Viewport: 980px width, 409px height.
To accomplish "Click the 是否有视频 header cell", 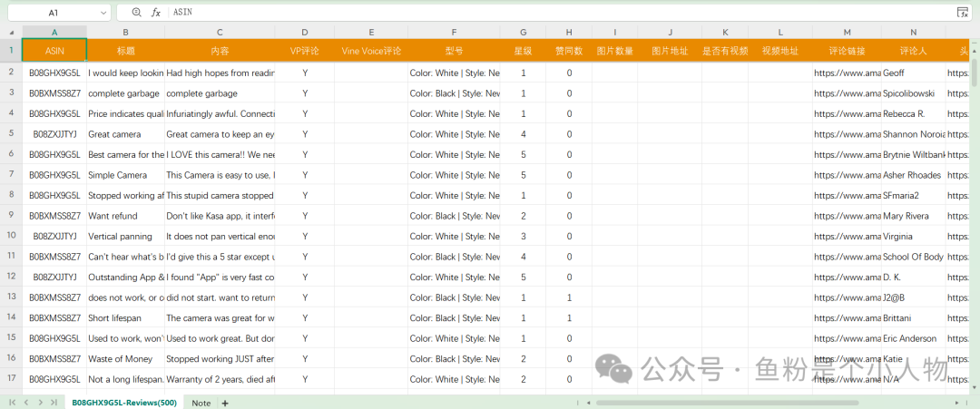I will pos(725,51).
